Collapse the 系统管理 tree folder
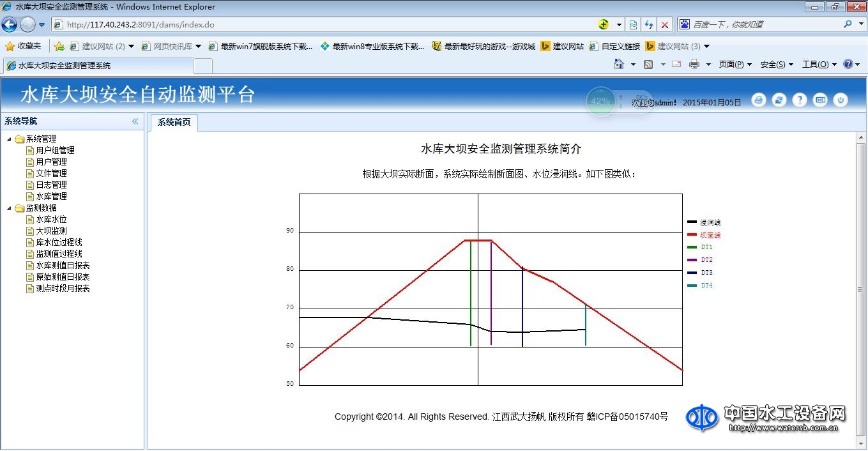This screenshot has width=868, height=451. point(9,139)
